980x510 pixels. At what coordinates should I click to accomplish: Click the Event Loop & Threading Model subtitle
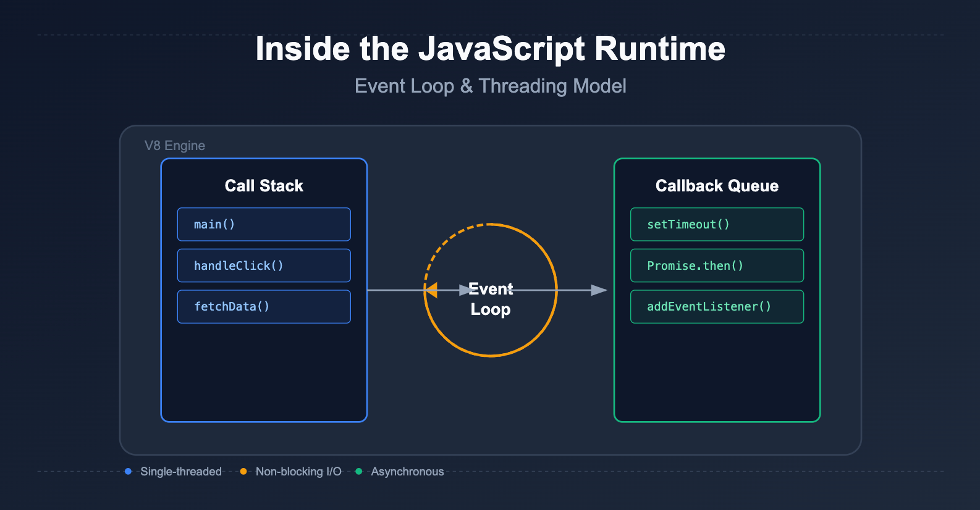click(x=490, y=86)
